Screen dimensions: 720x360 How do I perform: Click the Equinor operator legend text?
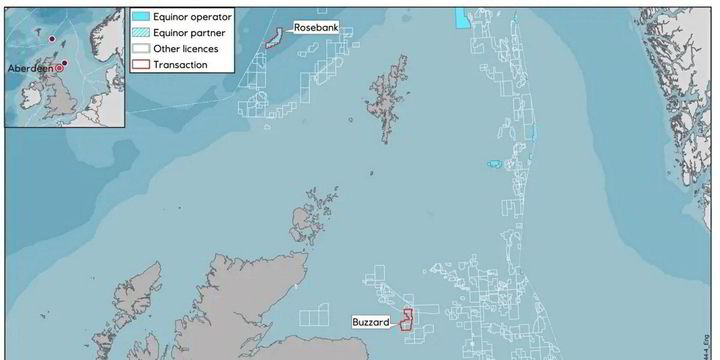click(192, 17)
